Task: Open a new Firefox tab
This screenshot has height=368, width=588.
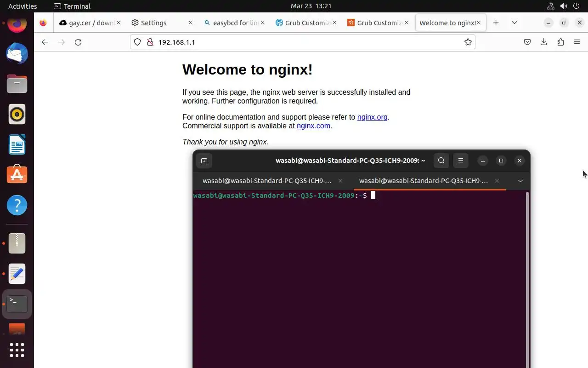Action: 496,23
